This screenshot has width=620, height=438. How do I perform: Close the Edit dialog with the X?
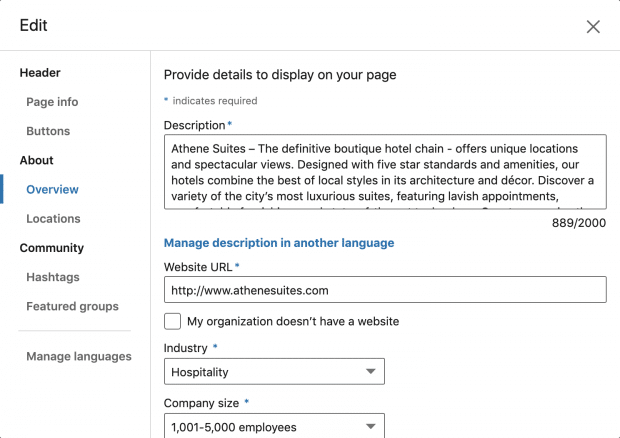[593, 27]
